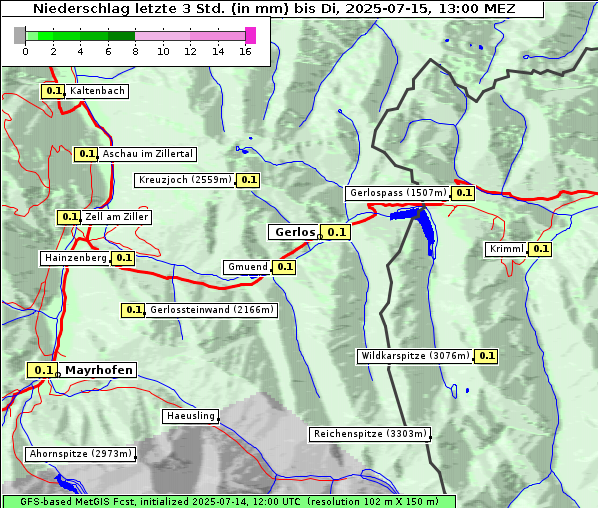The image size is (598, 508).
Task: Click the magenta 16 mm legend swatch
Action: pyautogui.click(x=251, y=35)
